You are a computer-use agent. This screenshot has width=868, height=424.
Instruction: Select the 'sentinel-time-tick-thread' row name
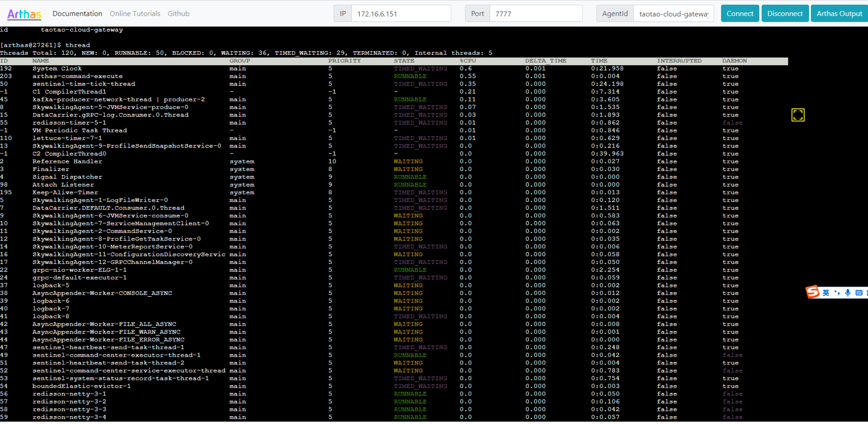[x=84, y=84]
